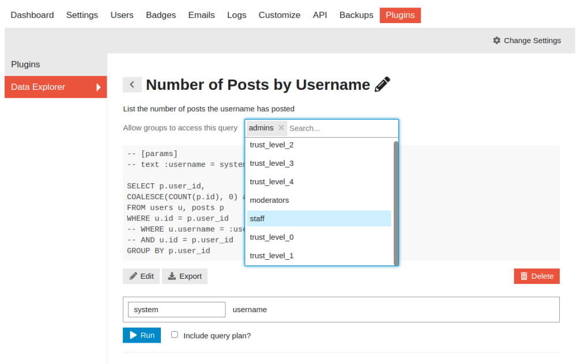588x364 pixels.
Task: Click 'Allow groups to access this query' label
Action: tap(180, 128)
